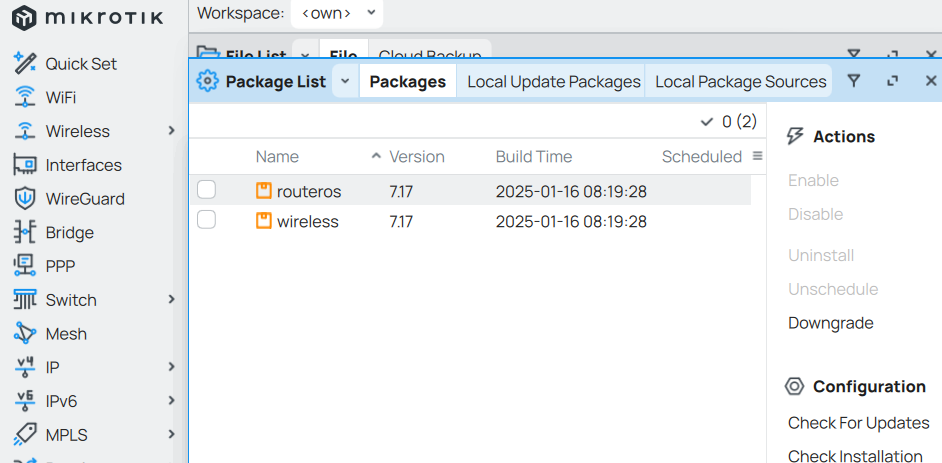Click the Downgrade action
Screen dimensions: 942x463
tap(830, 323)
